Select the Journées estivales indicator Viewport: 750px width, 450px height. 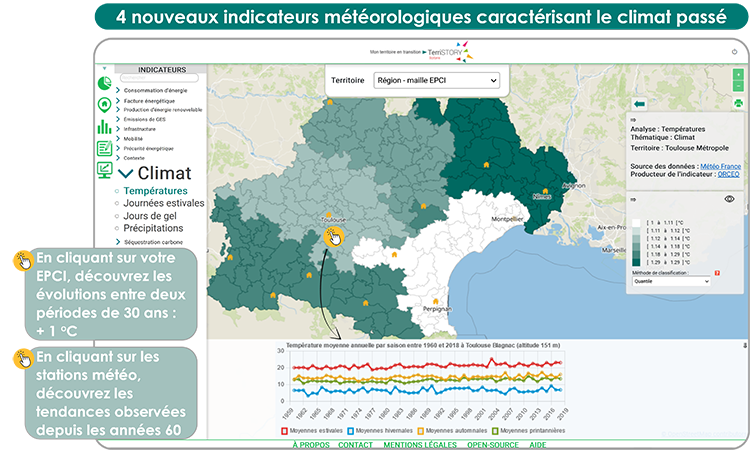(163, 203)
